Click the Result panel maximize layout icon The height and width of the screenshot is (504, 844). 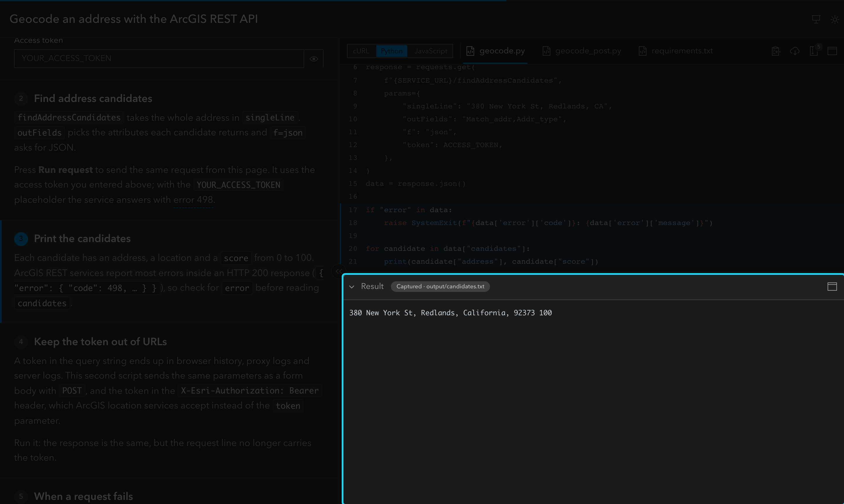[832, 287]
